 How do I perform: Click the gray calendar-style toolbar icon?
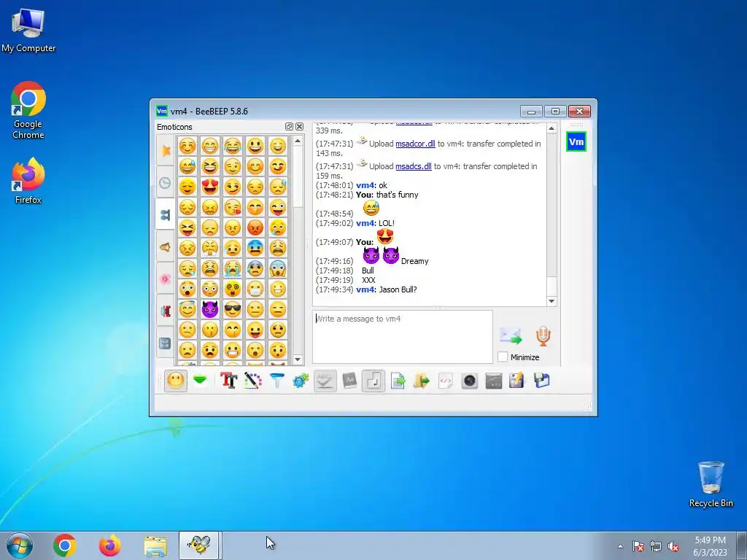(494, 381)
